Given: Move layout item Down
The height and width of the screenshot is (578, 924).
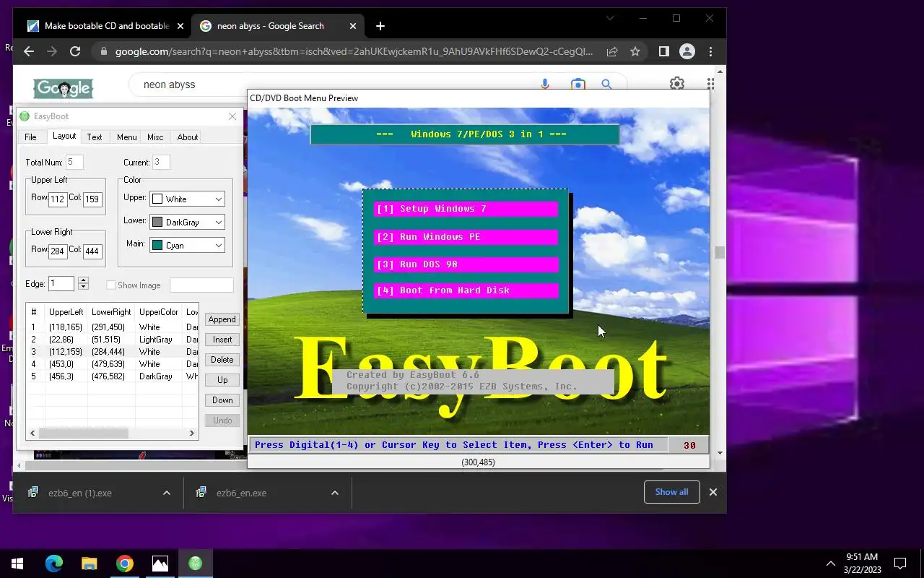Looking at the screenshot, I should pyautogui.click(x=222, y=400).
